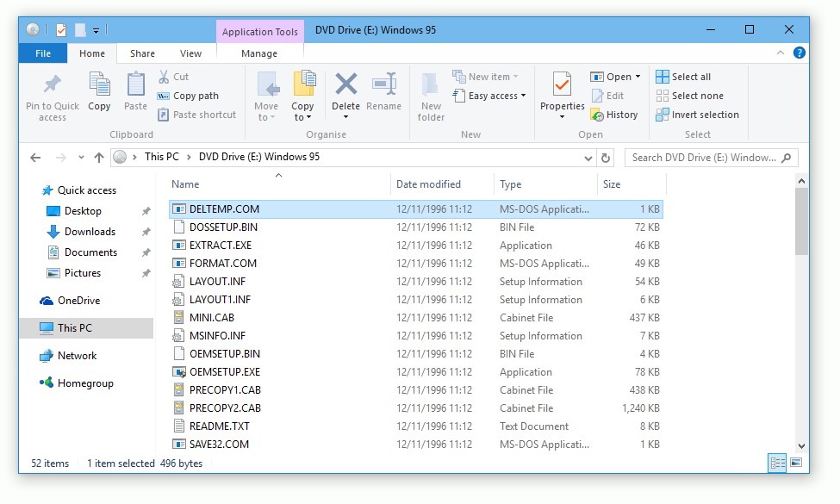This screenshot has height=504, width=840.
Task: Click Select none in ribbon
Action: pos(690,96)
